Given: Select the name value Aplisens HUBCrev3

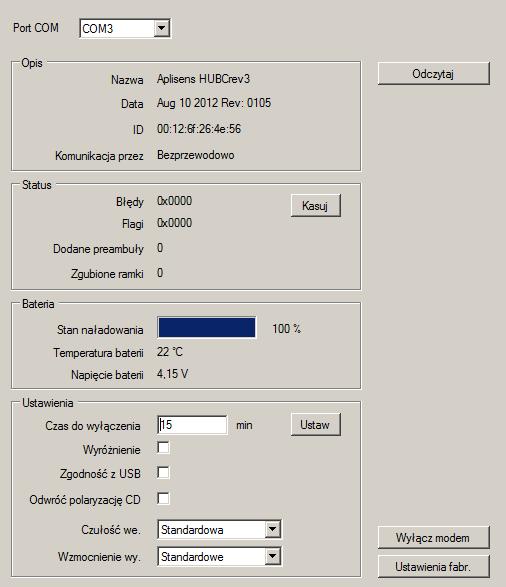Looking at the screenshot, I should point(203,79).
